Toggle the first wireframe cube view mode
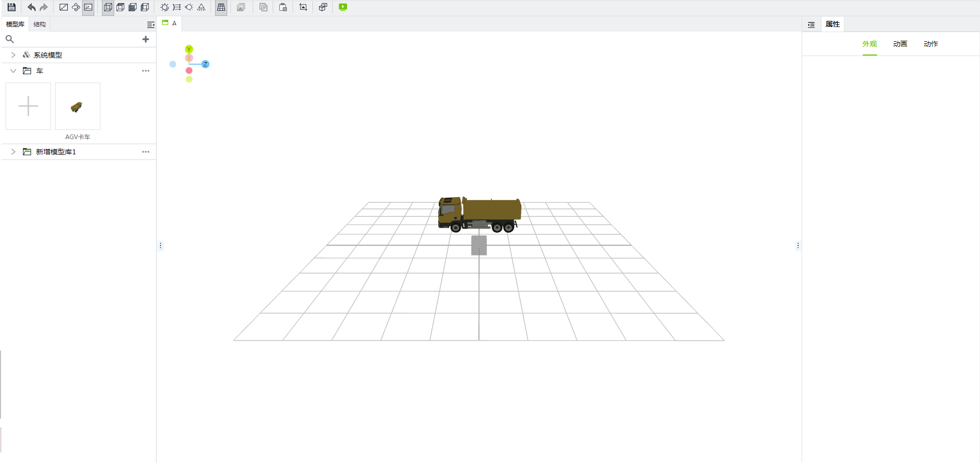Screen dimensions: 980x463 pyautogui.click(x=108, y=7)
